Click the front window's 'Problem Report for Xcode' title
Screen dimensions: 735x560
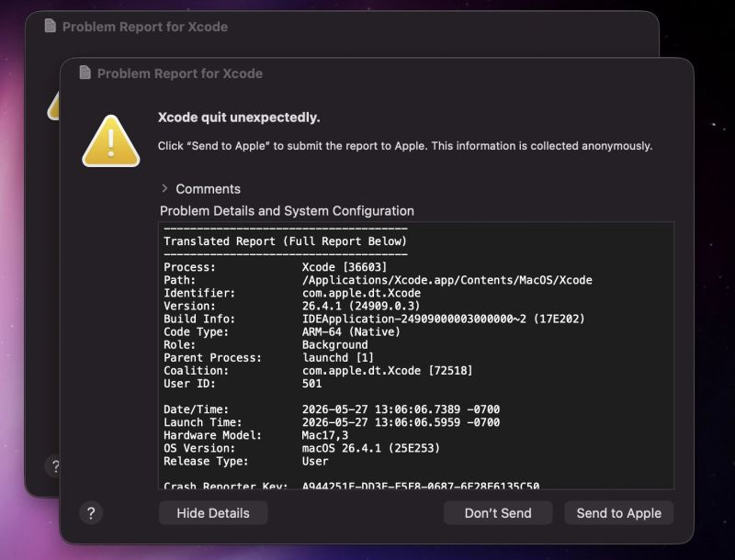[x=179, y=73]
